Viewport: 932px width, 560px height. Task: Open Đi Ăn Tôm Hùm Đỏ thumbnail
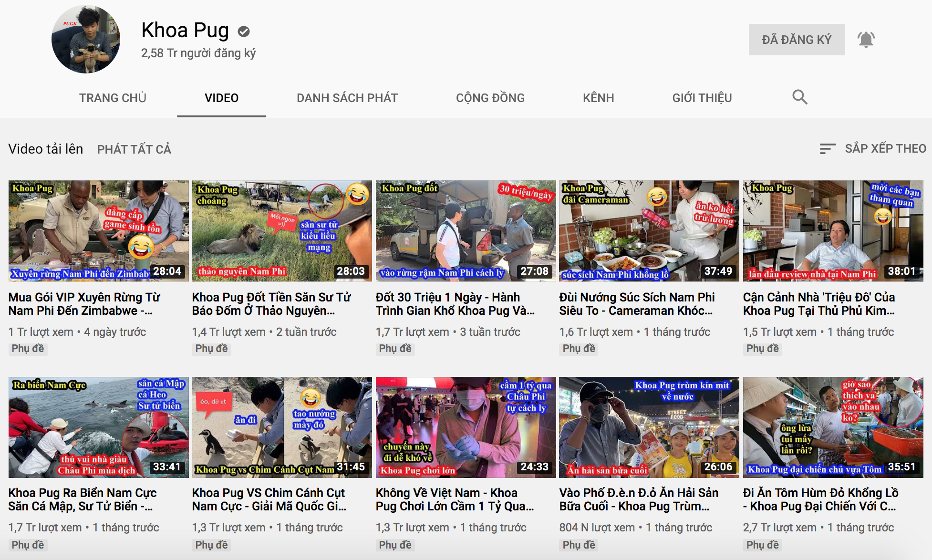pos(833,427)
